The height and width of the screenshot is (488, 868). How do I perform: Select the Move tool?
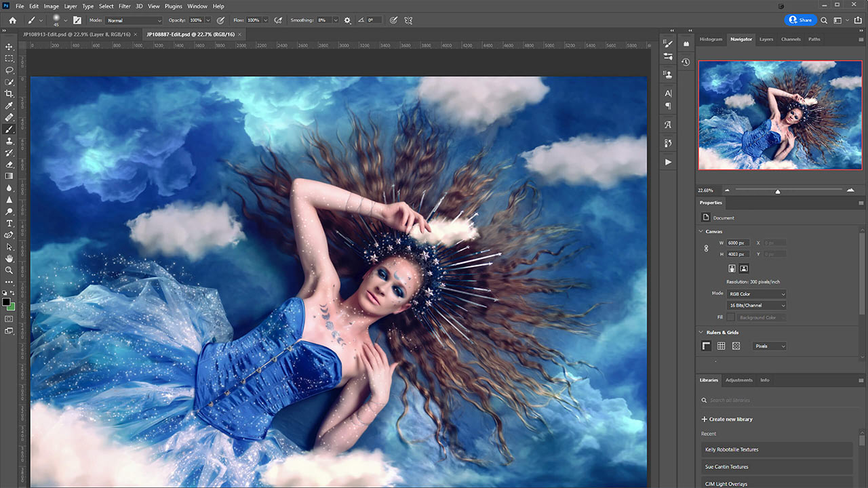9,47
